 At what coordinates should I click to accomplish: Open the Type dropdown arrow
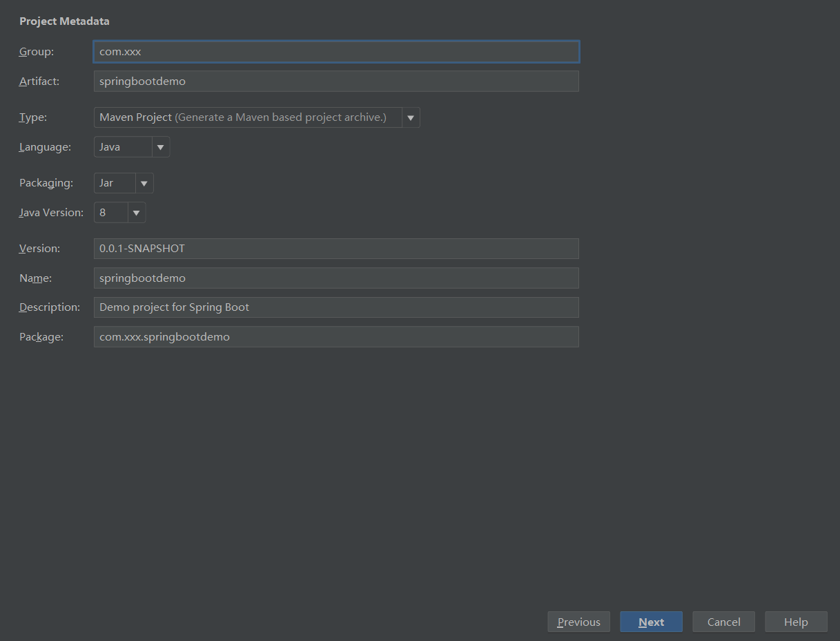click(411, 117)
